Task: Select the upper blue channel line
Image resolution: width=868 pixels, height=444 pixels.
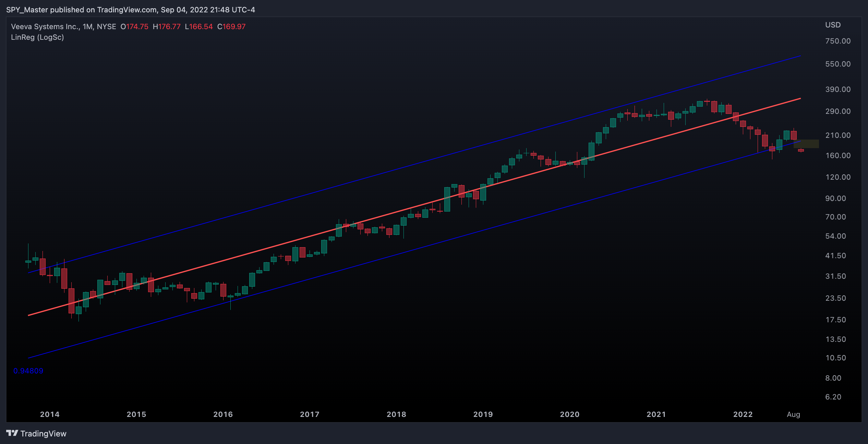Action: [414, 164]
